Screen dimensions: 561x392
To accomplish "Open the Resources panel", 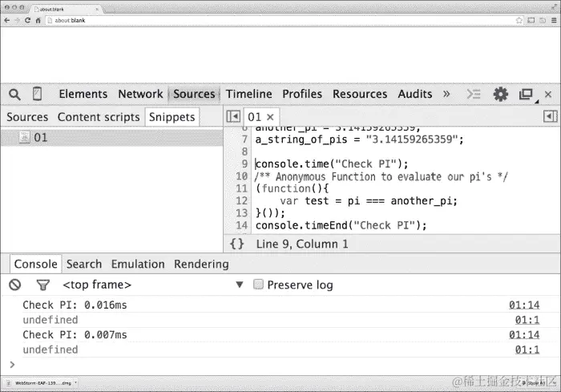I will (360, 94).
